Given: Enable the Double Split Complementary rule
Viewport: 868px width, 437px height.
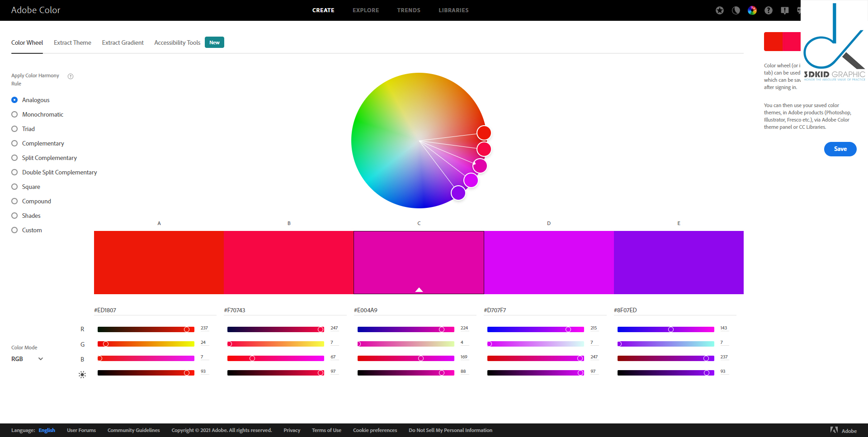Looking at the screenshot, I should 14,172.
